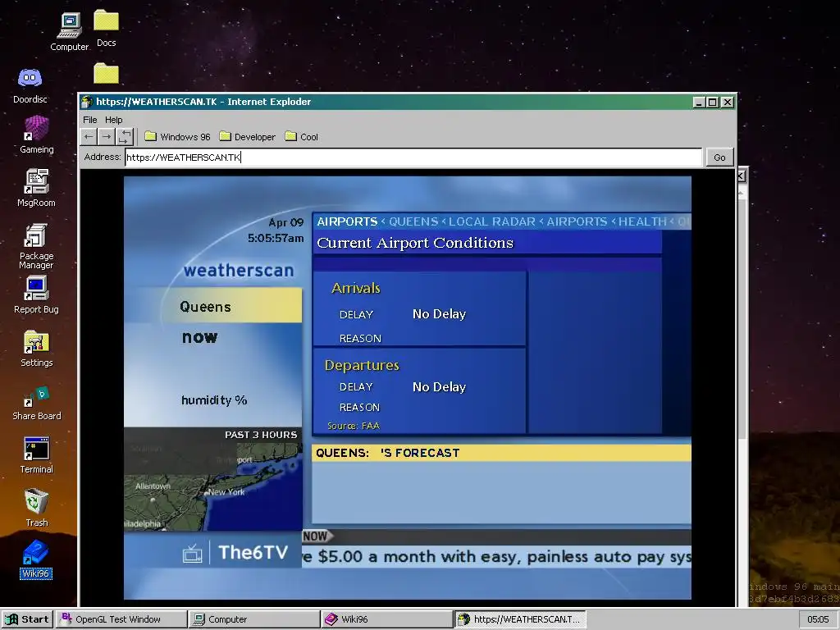The width and height of the screenshot is (840, 630).
Task: Click the weatherscan logo
Action: coord(239,271)
